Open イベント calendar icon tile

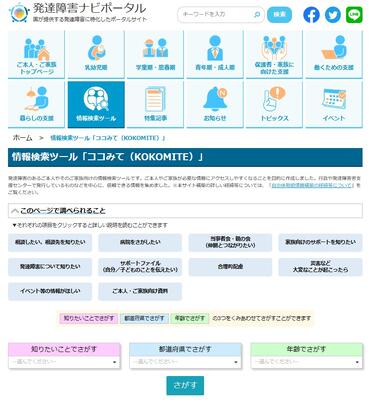tap(334, 105)
